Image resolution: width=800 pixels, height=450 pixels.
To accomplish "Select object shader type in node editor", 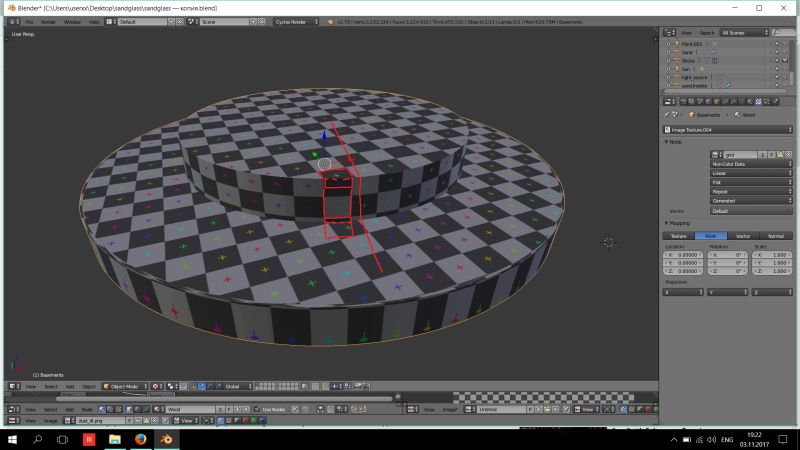I will click(x=130, y=409).
